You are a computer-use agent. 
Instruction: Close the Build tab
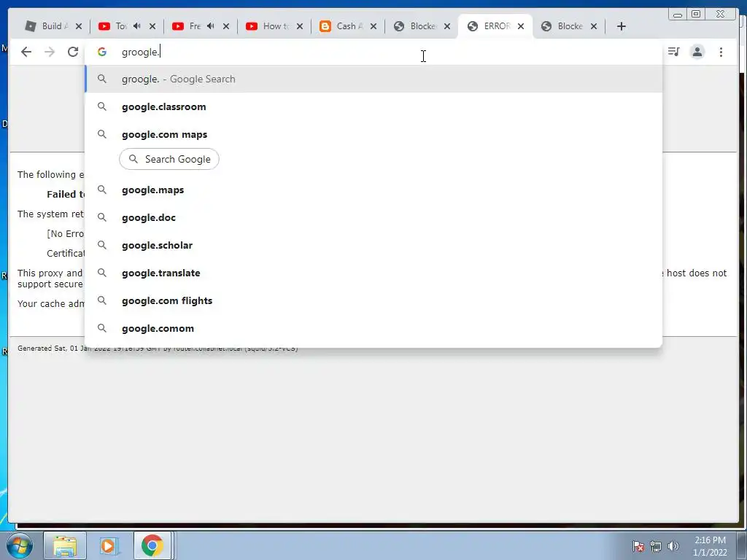[x=79, y=26]
